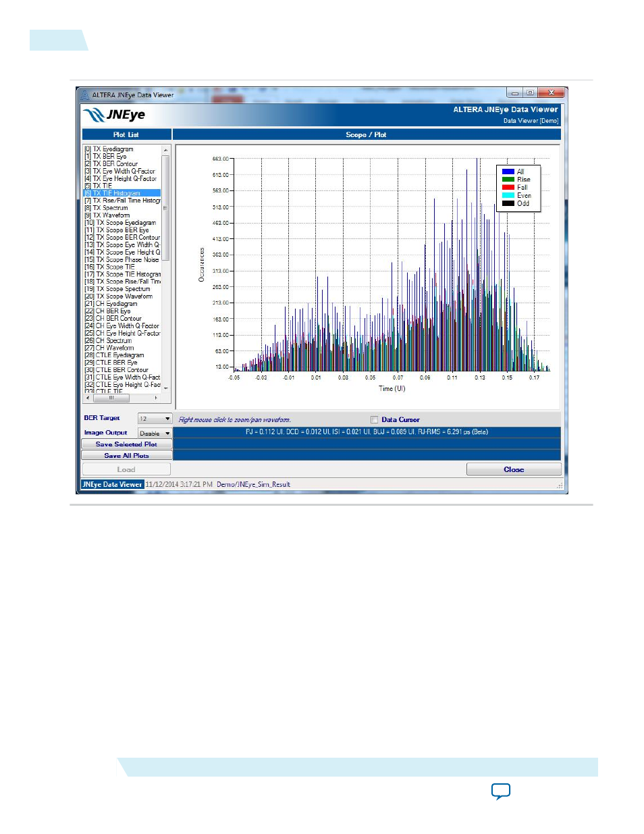Select '[28] CTLE Eyediagram' plot
644x834 pixels.
pos(114,355)
